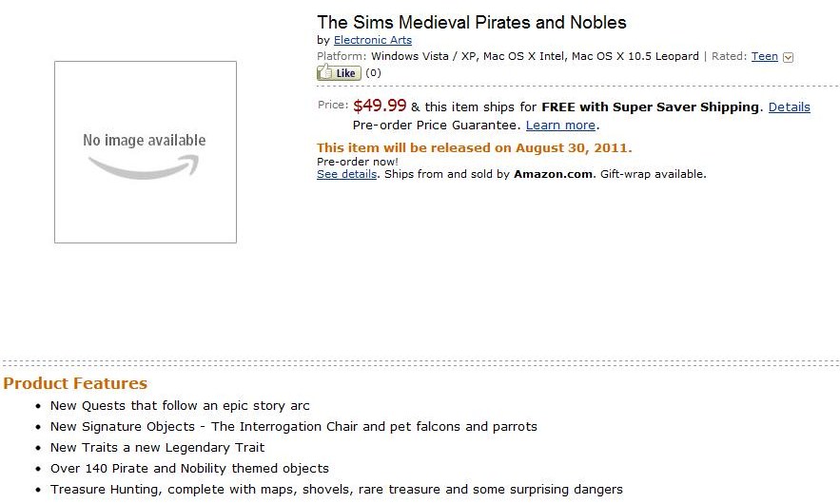Click the Sims Medieval Pirates and Nobles title

pyautogui.click(x=471, y=22)
